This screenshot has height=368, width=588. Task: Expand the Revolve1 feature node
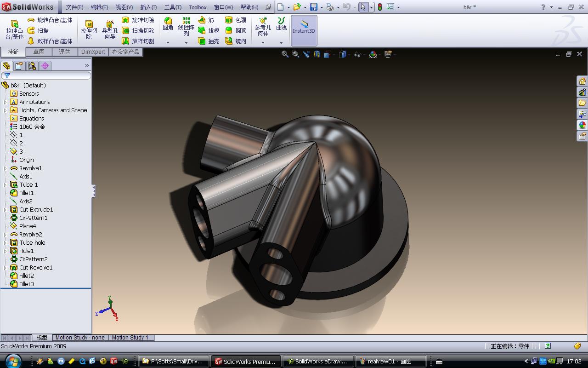[6, 168]
